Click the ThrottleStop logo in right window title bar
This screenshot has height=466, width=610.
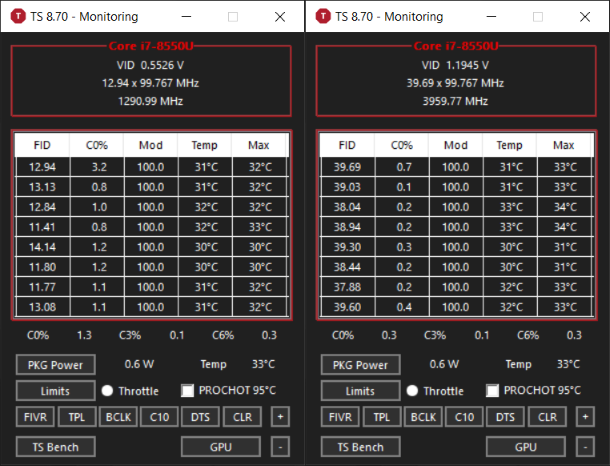(323, 17)
